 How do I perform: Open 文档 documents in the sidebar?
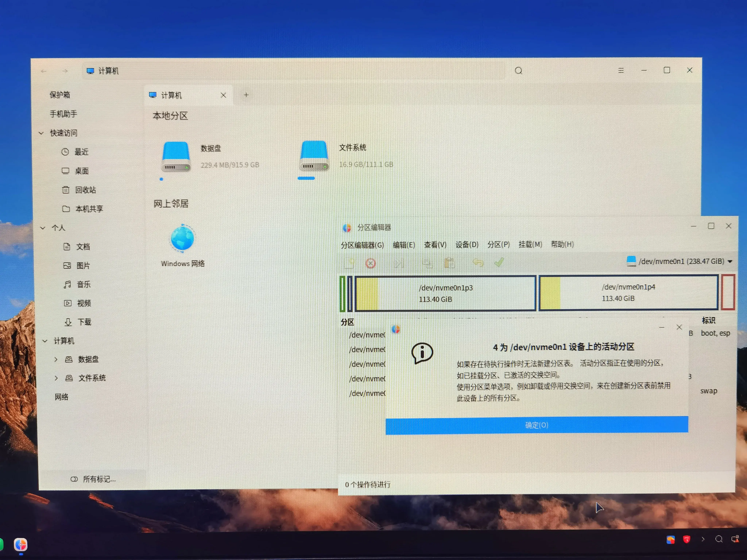click(77, 247)
